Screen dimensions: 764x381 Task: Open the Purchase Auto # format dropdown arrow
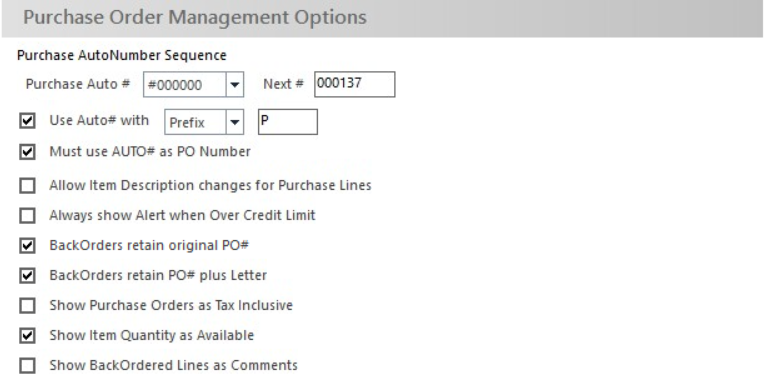pos(234,85)
